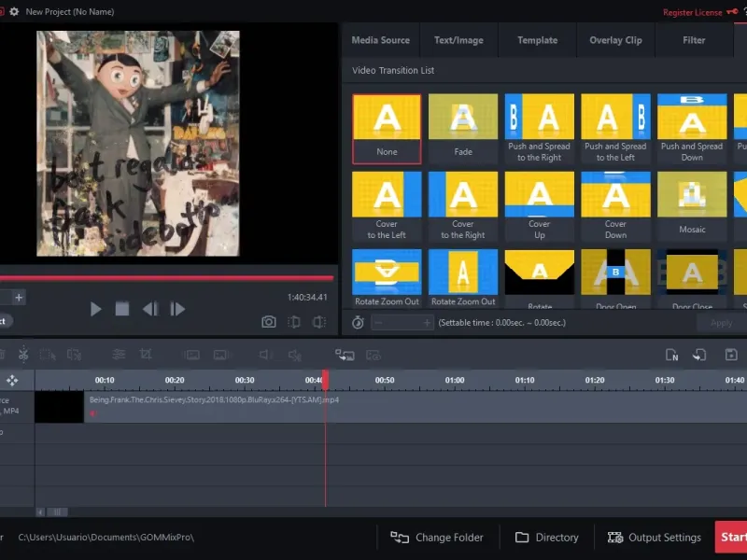The height and width of the screenshot is (560, 747).
Task: Switch to the Text/Image tab
Action: click(x=458, y=40)
